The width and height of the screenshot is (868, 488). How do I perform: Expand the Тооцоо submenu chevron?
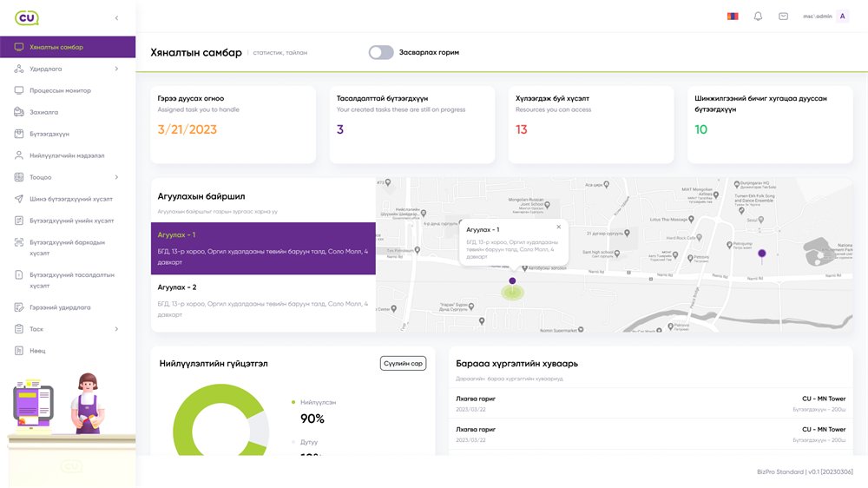tap(117, 177)
